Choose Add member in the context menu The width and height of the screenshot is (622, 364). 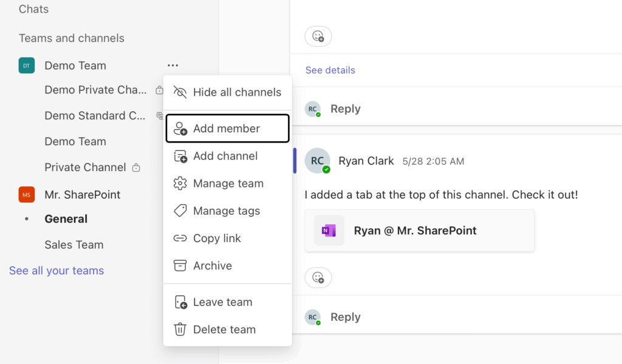[228, 129]
